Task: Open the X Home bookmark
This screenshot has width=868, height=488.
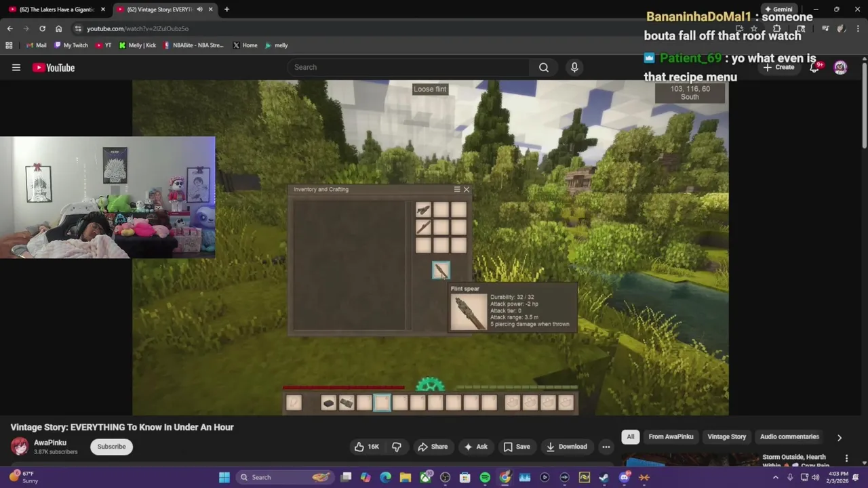Action: tap(245, 45)
